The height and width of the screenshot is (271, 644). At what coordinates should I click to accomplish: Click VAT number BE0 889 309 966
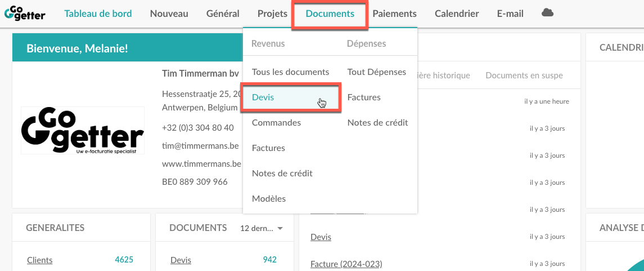tap(195, 182)
